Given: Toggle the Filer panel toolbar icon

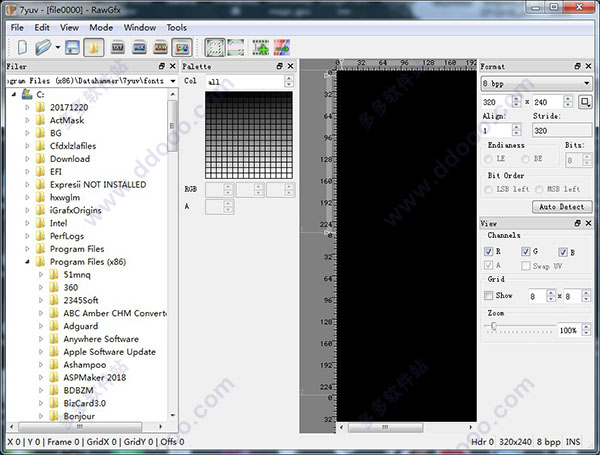Looking at the screenshot, I should [94, 47].
